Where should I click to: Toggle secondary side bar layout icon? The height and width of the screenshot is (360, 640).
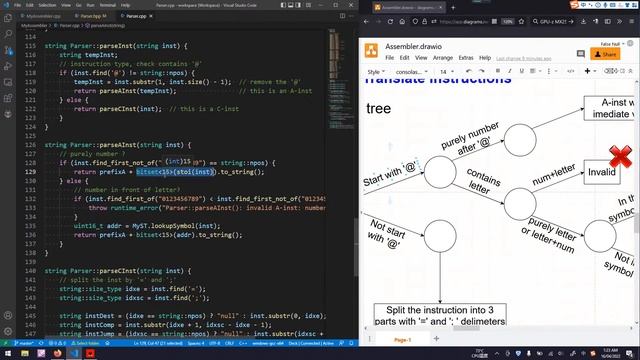[298, 5]
